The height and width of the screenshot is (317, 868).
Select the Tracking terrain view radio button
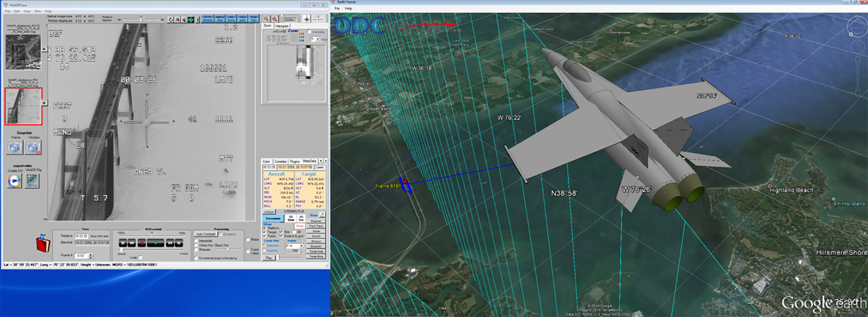tap(264, 251)
